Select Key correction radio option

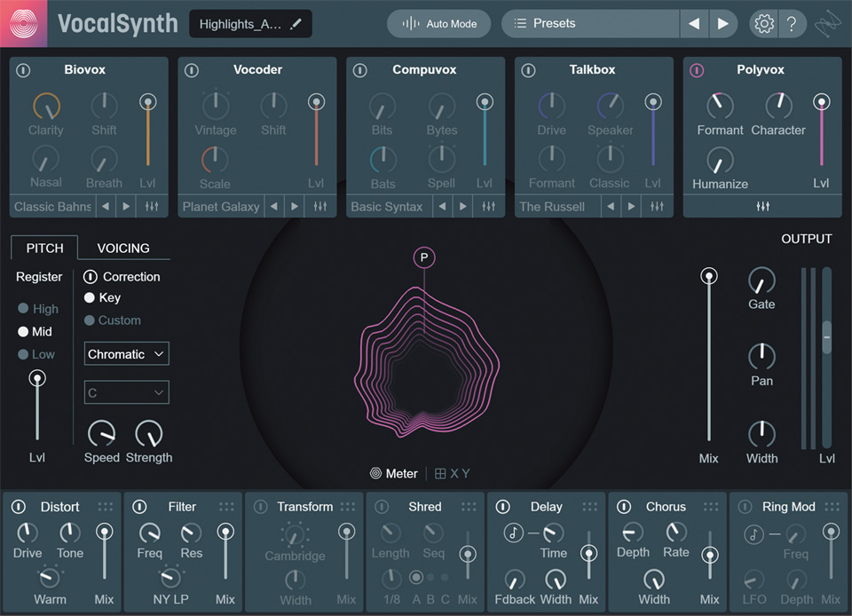(89, 297)
